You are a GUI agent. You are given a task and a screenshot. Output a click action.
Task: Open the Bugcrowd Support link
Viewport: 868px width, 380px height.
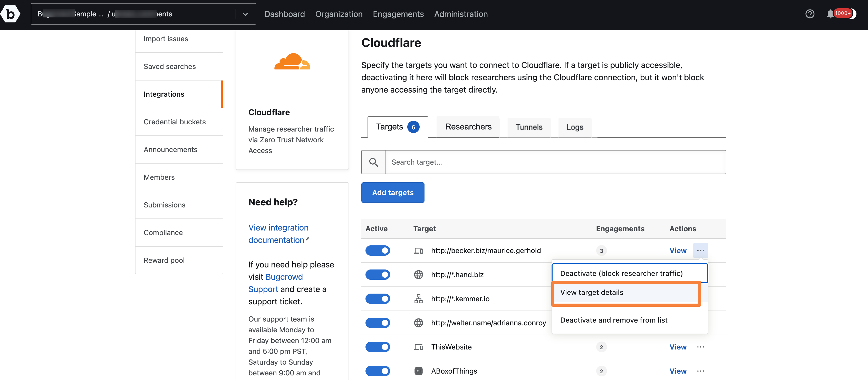[275, 283]
